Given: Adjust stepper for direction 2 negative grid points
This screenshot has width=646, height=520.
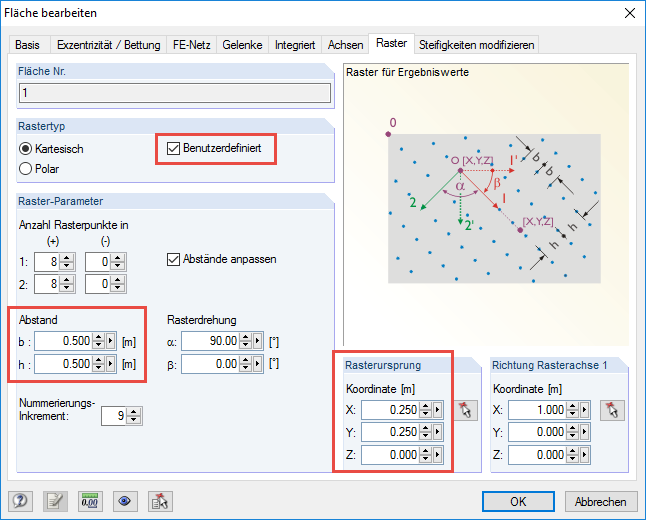Looking at the screenshot, I should (118, 284).
